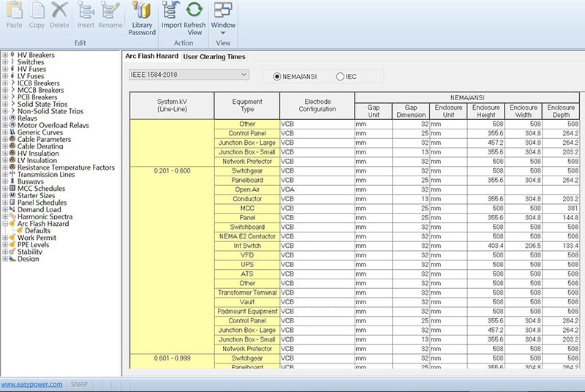Viewport: 585px width, 392px height.
Task: Collapse the Arc Flash Hazard tree node
Action: pos(5,224)
